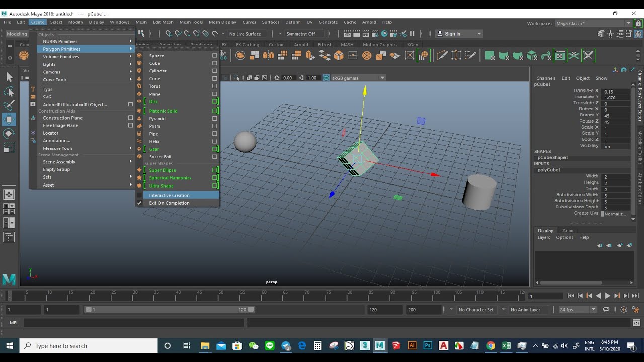Click the playback range slider bar
This screenshot has height=362, width=644.
169,310
